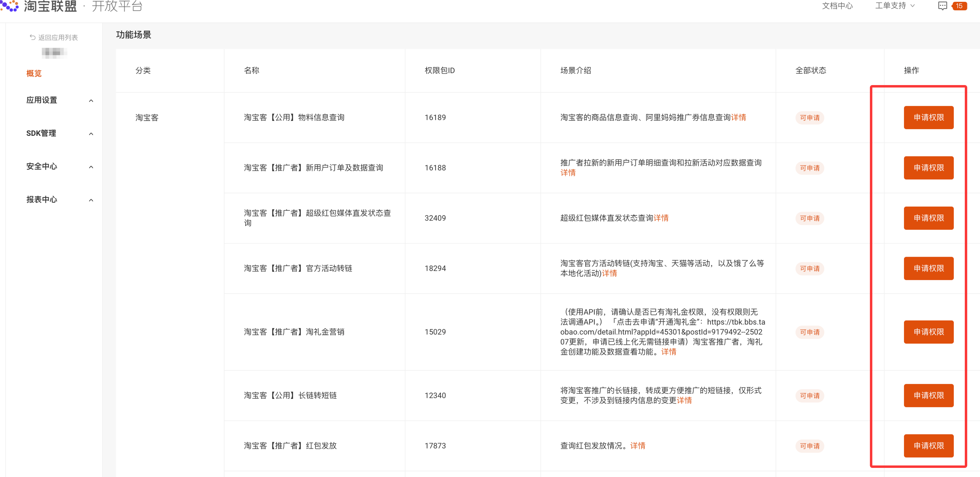980x477 pixels.
Task: Collapse the 应用设置 sidebar section chevron
Action: click(x=91, y=100)
